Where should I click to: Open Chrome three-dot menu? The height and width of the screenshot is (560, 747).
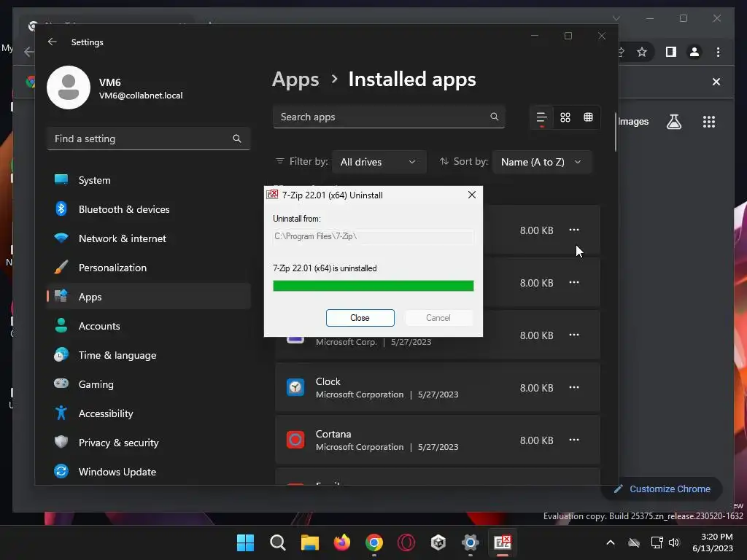tap(718, 52)
